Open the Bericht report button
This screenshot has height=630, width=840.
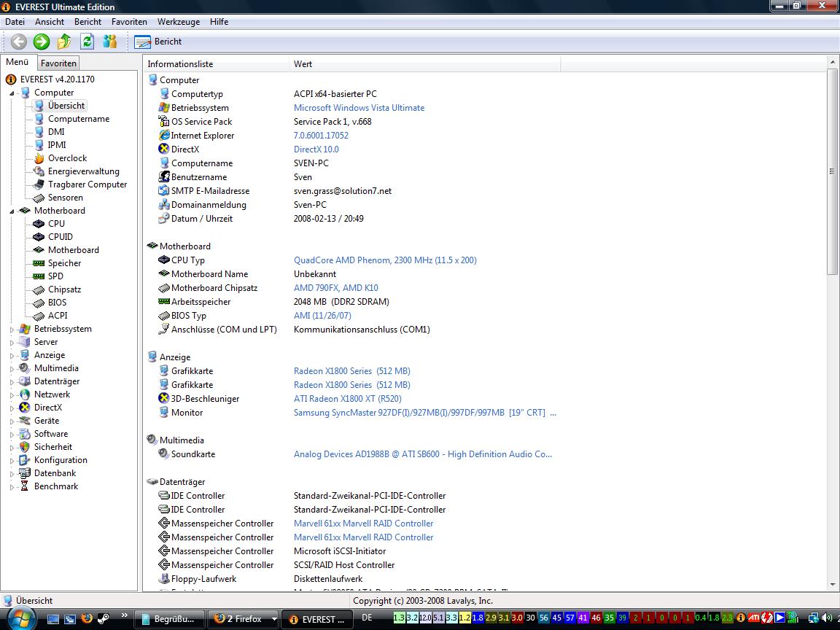pyautogui.click(x=158, y=42)
